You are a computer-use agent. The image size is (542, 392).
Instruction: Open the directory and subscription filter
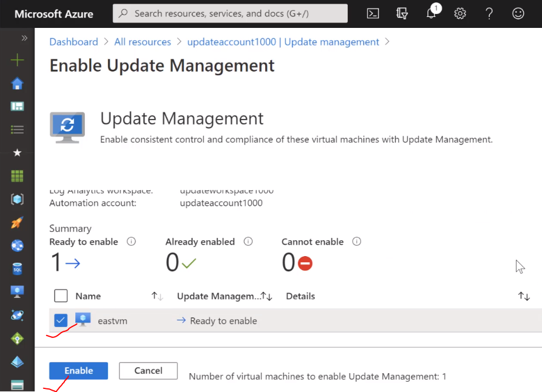(402, 13)
